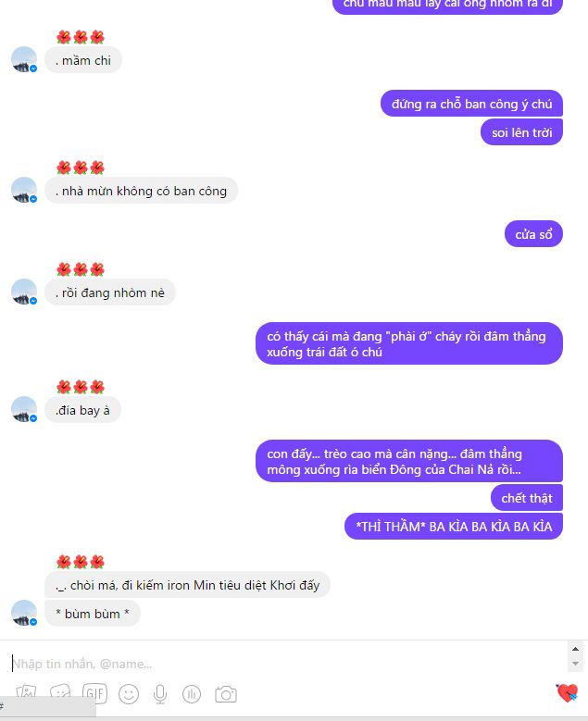Select the 'cửa sổ' sent message bubble
Screen dimensions: 588x721
[x=533, y=234]
